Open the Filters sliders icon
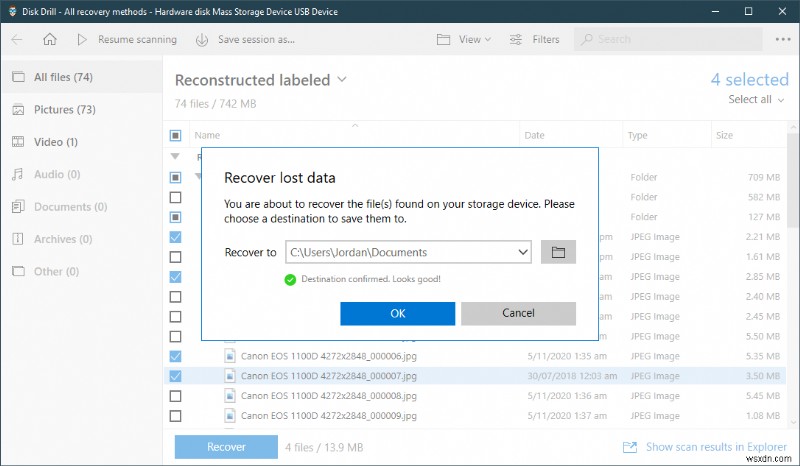 point(516,40)
